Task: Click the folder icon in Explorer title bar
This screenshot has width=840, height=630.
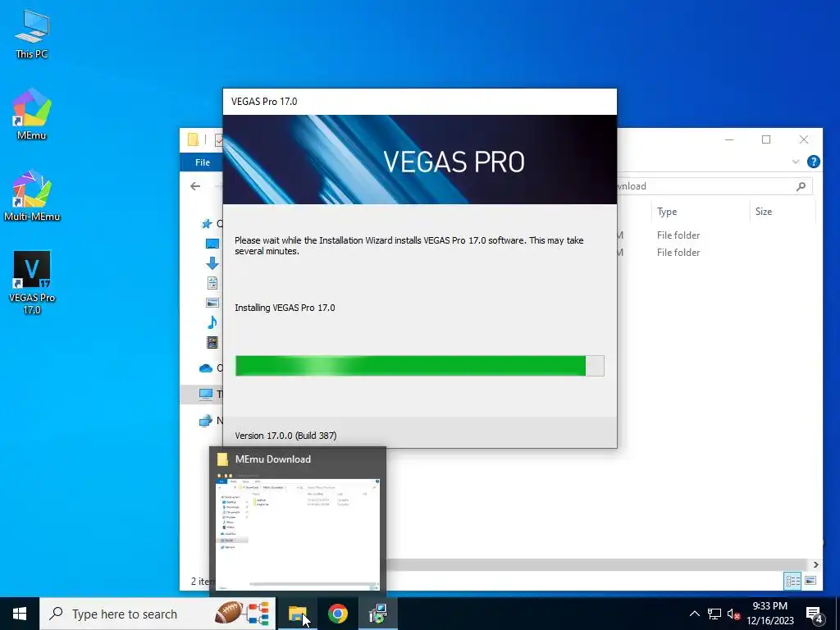Action: (193, 139)
